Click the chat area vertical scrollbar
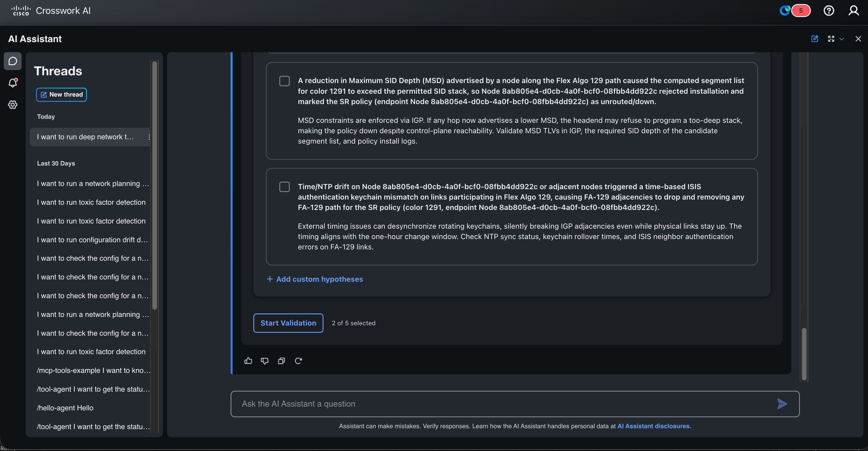Image resolution: width=868 pixels, height=451 pixels. [x=804, y=354]
